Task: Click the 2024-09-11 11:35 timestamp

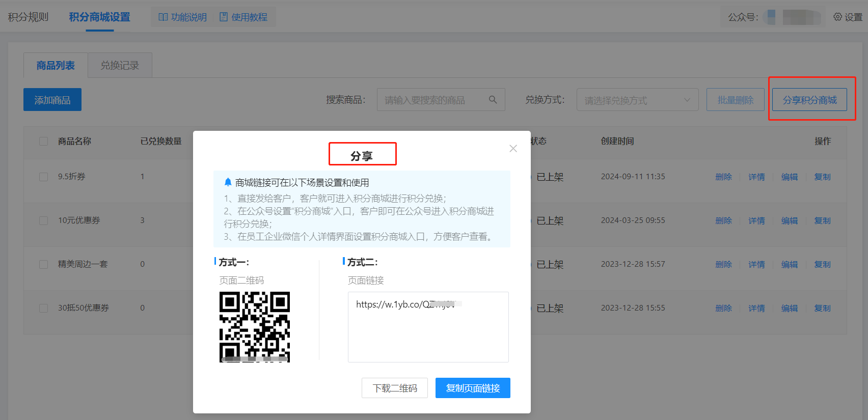Action: (633, 177)
